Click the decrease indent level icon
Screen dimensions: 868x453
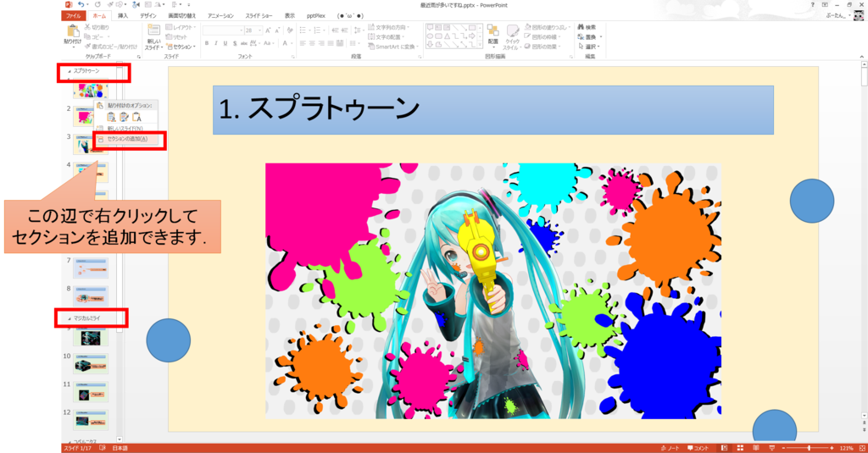(x=336, y=30)
